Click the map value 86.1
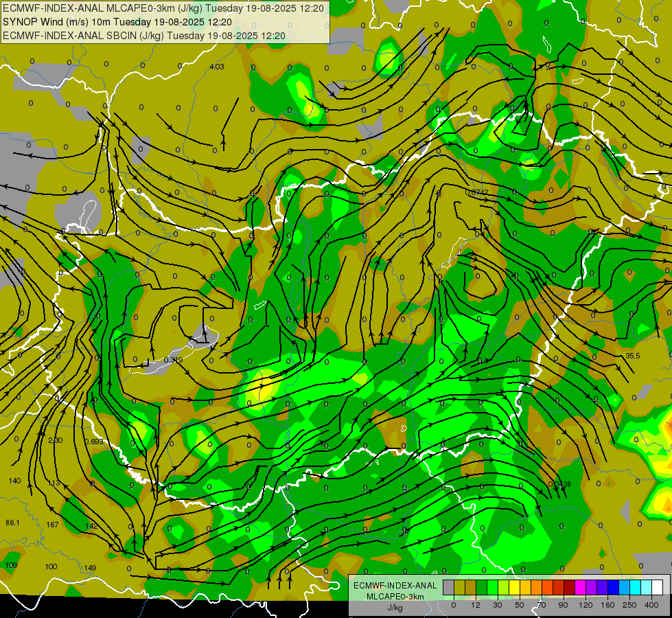 tap(12, 523)
